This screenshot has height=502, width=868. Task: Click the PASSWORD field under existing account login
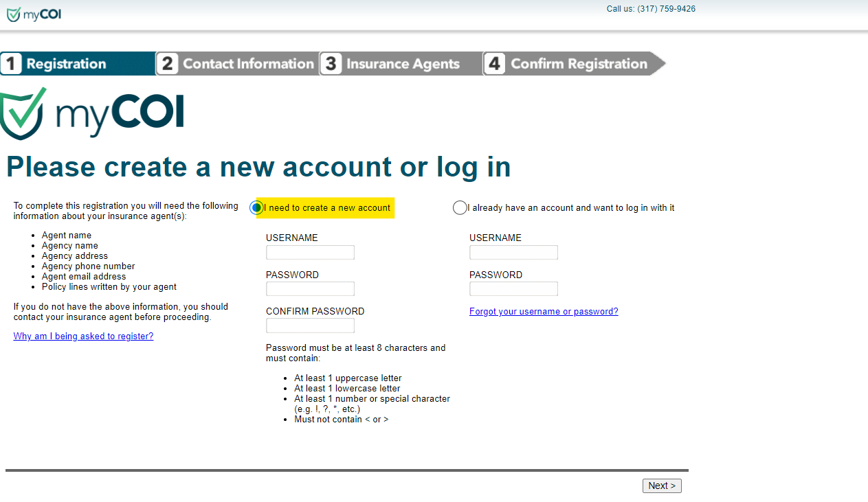click(513, 288)
